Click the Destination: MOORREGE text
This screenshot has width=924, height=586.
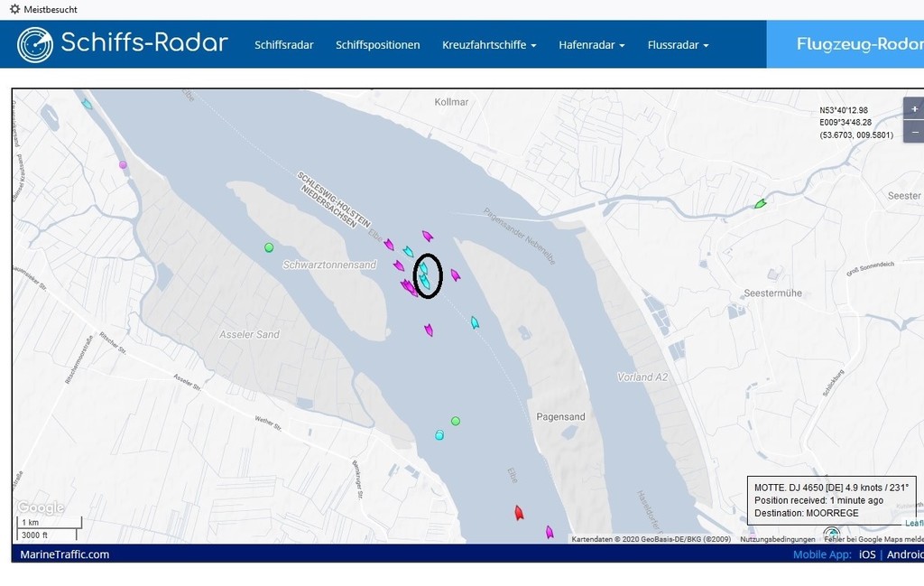[x=806, y=513]
